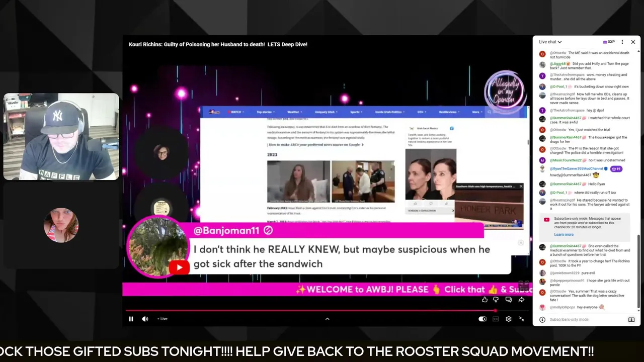Click the YouTube icon in subscribers-only notice
644x362 pixels.
coord(547,219)
